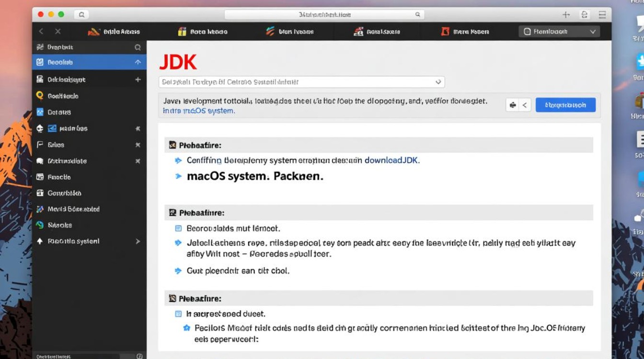This screenshot has width=644, height=359.
Task: Click the blue button right of the description
Action: (565, 105)
